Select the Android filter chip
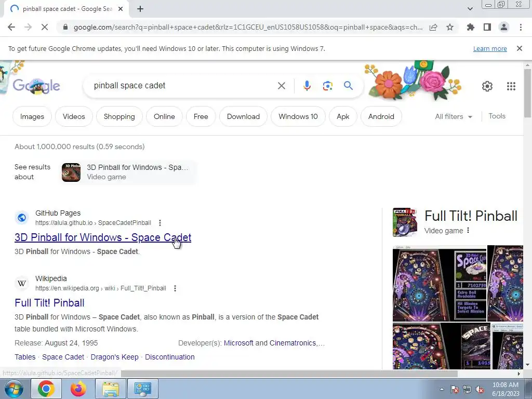 tap(381, 116)
